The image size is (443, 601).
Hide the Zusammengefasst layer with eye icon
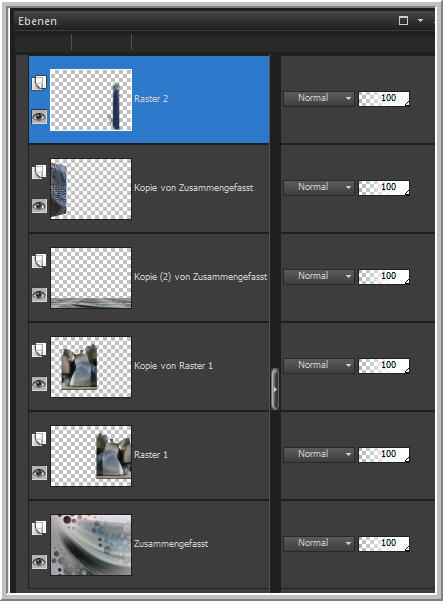[39, 562]
